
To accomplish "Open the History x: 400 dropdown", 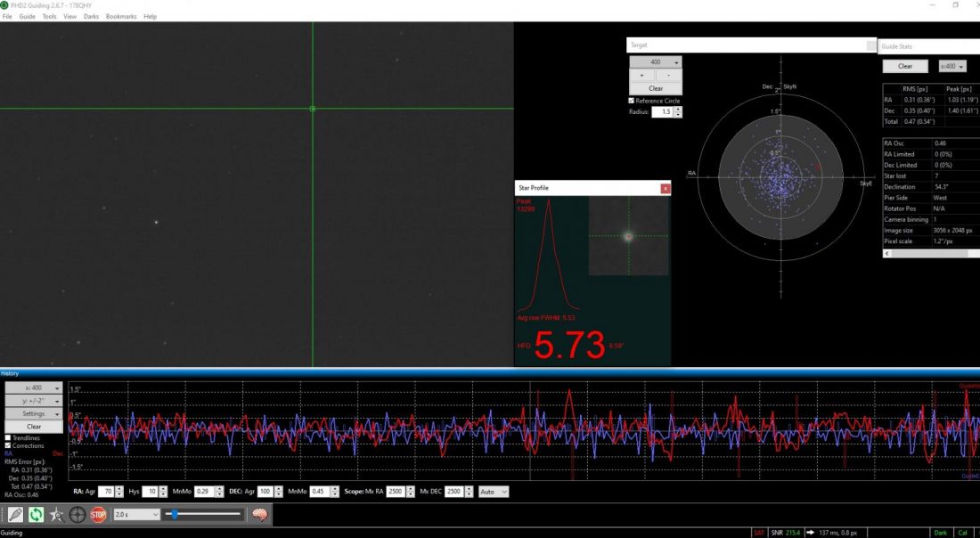I will tap(34, 388).
